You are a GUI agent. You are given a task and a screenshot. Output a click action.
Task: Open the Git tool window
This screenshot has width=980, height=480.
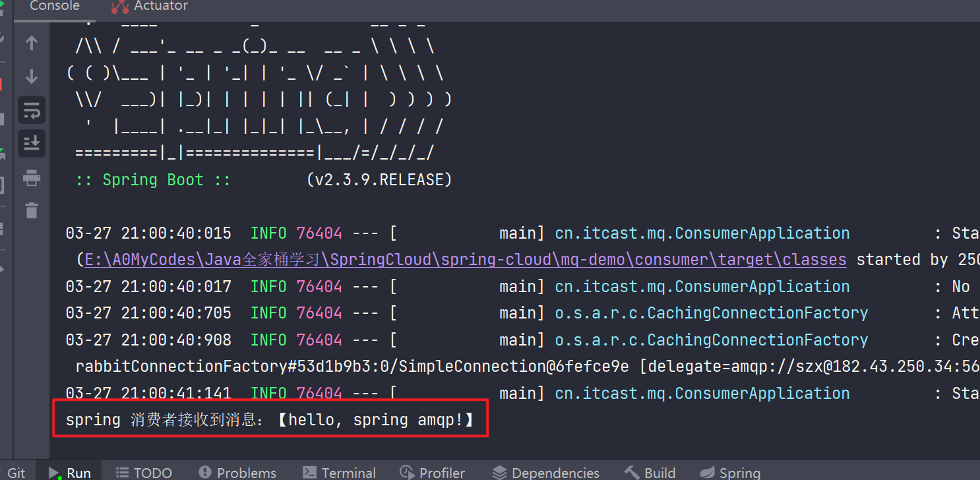16,473
